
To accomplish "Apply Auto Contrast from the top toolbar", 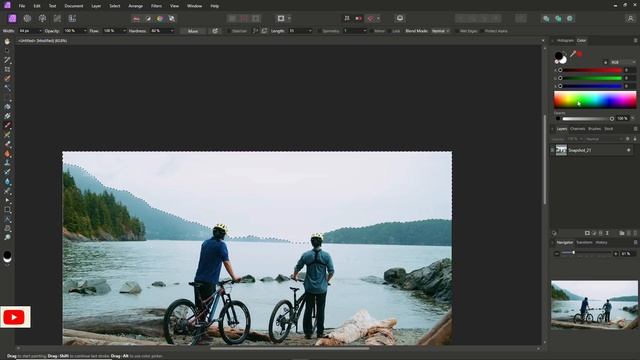I will (148, 18).
